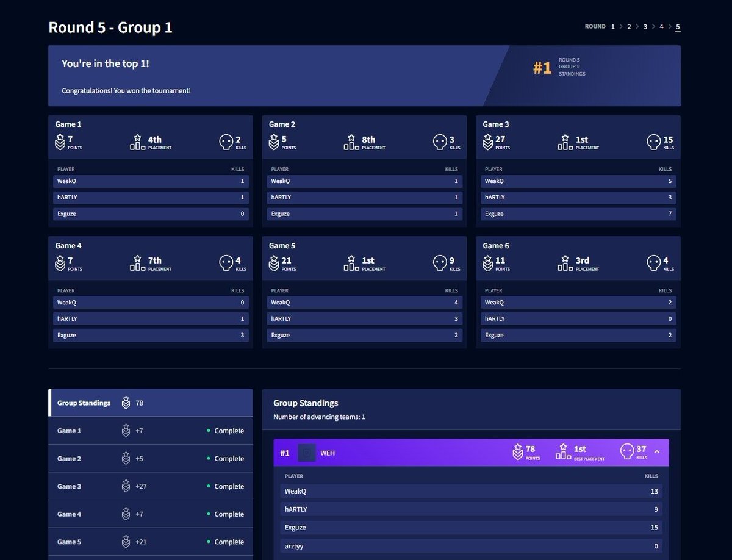Click the Game 5 kills skull icon
Screen dimensions: 732x560
coord(440,264)
